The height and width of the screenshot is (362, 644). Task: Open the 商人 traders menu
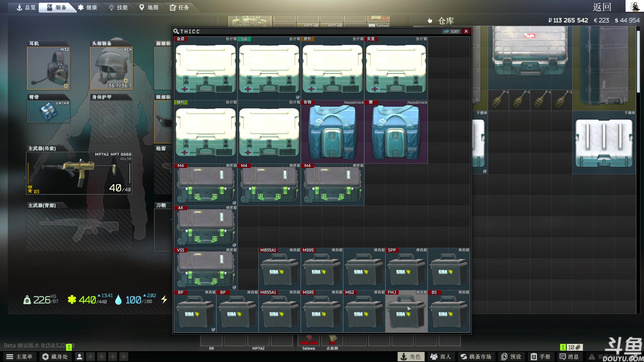(441, 357)
